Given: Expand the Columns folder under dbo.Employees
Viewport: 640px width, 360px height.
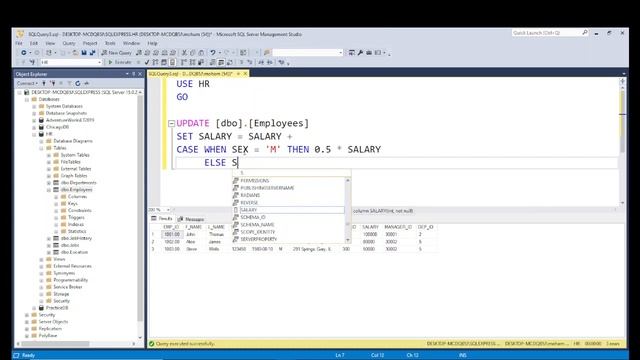Looking at the screenshot, I should tap(56, 196).
